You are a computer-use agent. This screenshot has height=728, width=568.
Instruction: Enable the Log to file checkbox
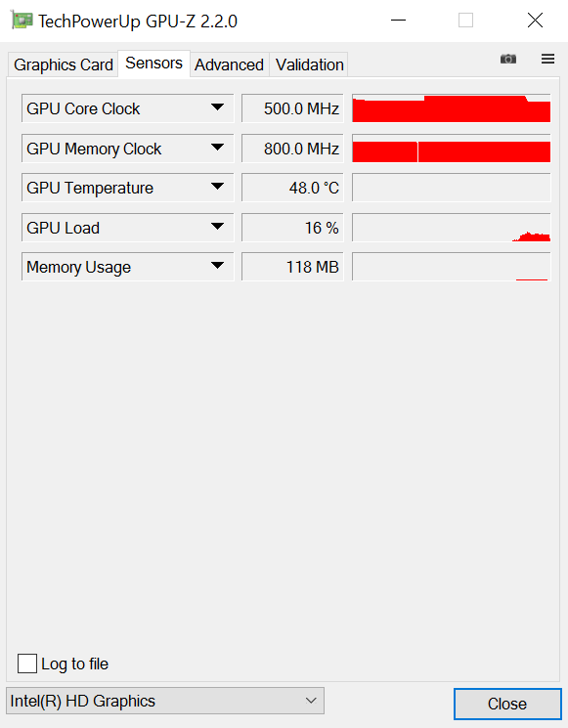27,663
